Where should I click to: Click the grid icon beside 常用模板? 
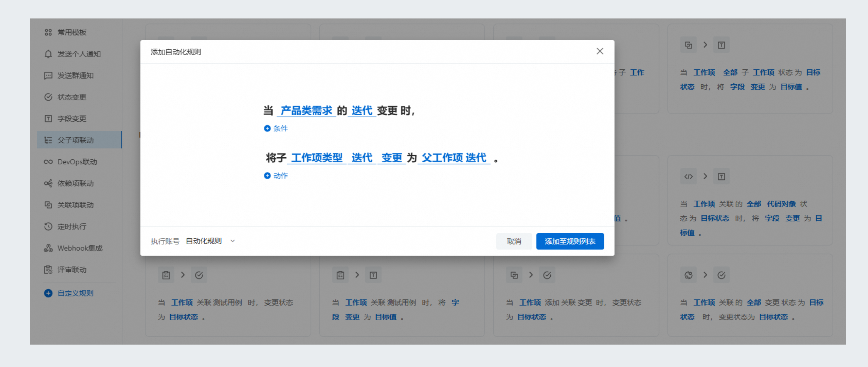point(48,32)
